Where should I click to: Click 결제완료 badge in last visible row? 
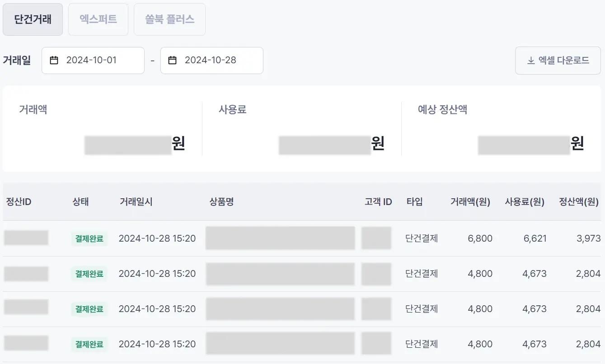tap(89, 344)
